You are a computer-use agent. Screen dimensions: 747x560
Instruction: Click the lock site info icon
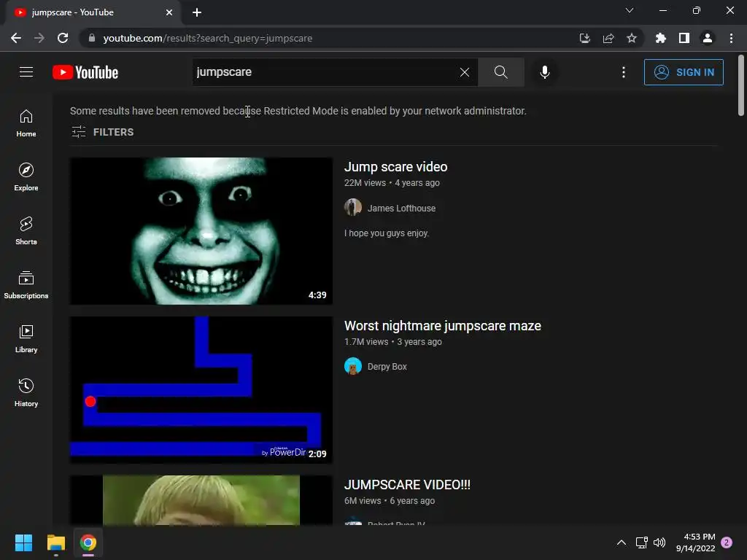coord(91,38)
